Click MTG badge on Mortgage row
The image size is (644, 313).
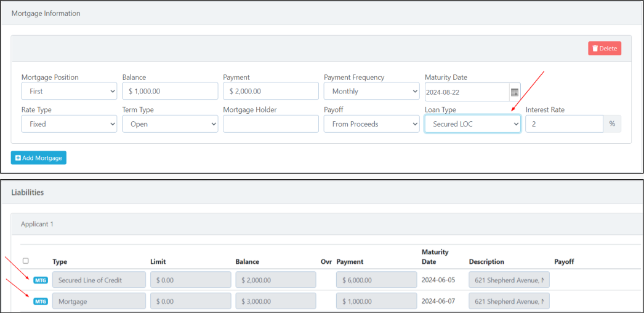(x=41, y=302)
